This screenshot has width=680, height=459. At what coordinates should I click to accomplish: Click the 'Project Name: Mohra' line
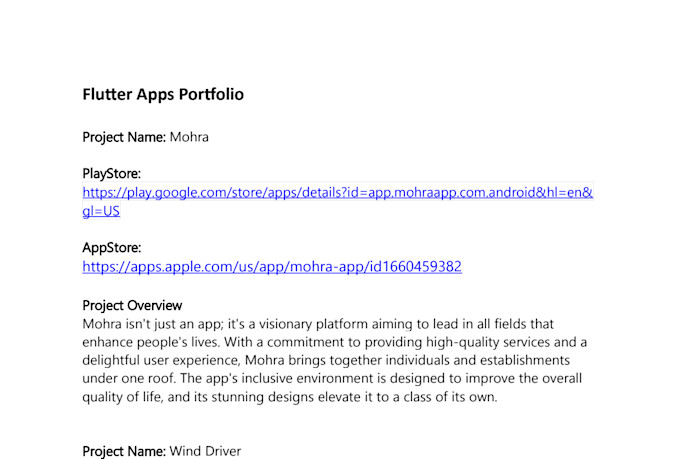point(145,137)
